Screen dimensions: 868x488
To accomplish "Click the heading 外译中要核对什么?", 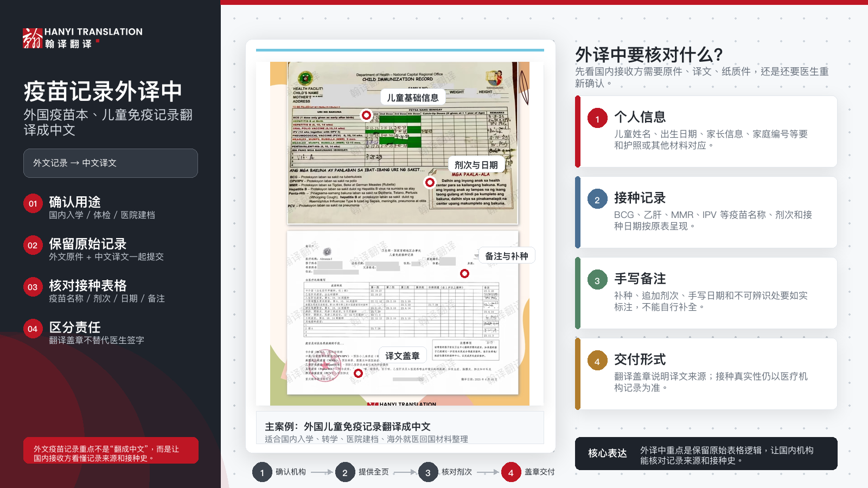I will (649, 55).
